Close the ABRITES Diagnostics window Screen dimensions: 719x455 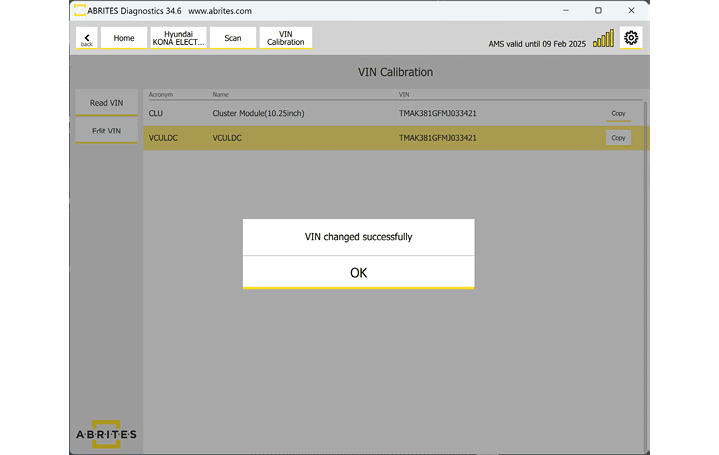(x=630, y=10)
